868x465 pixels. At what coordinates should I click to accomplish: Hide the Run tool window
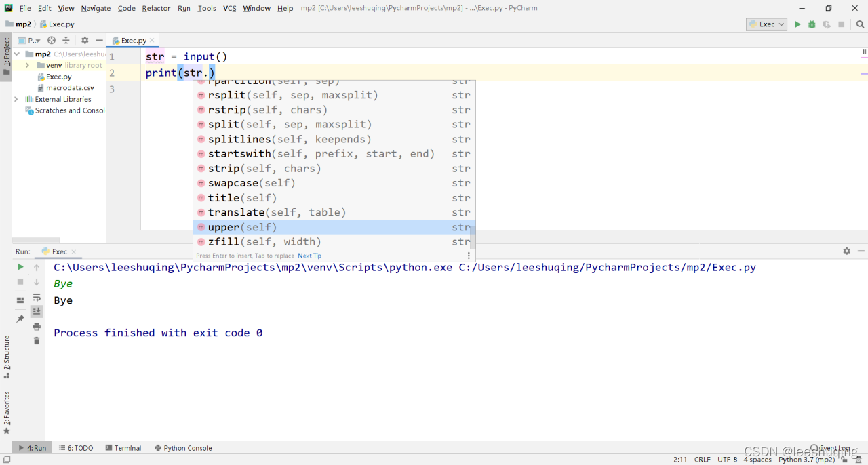coord(860,251)
